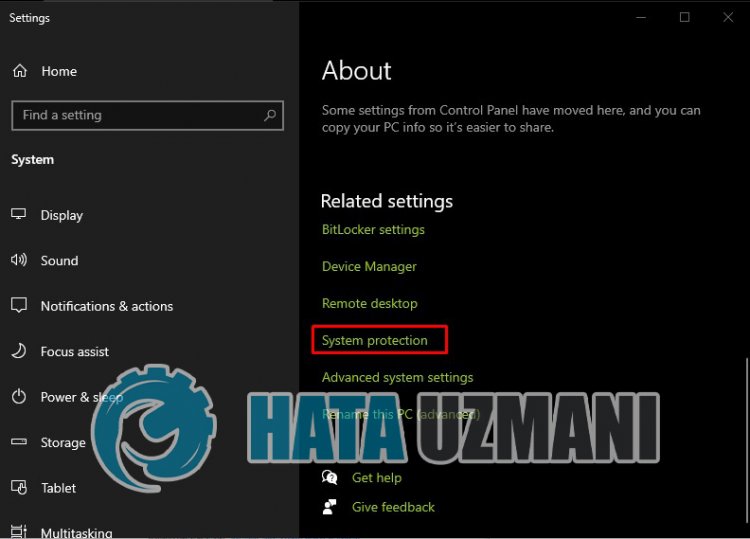Open the Notifications & actions icon
The width and height of the screenshot is (750, 539).
point(19,306)
